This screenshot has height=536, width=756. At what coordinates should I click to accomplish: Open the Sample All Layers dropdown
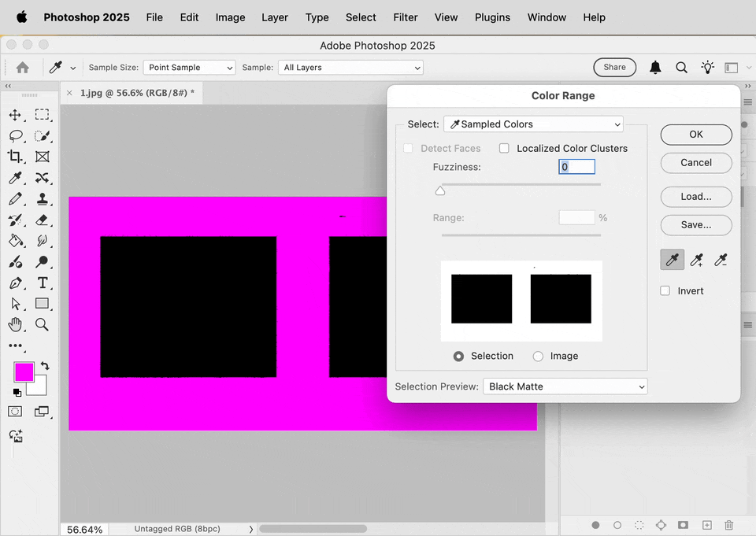[x=350, y=68]
